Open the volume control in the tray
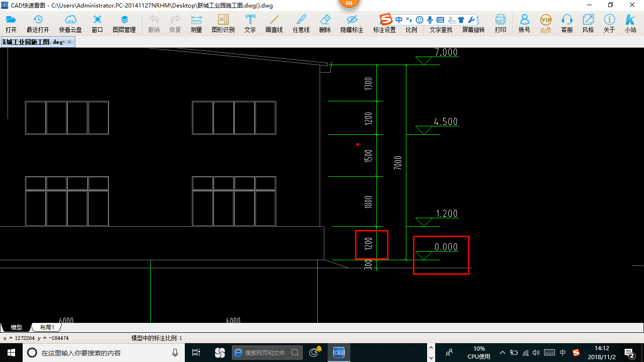644x362 pixels. [536, 353]
